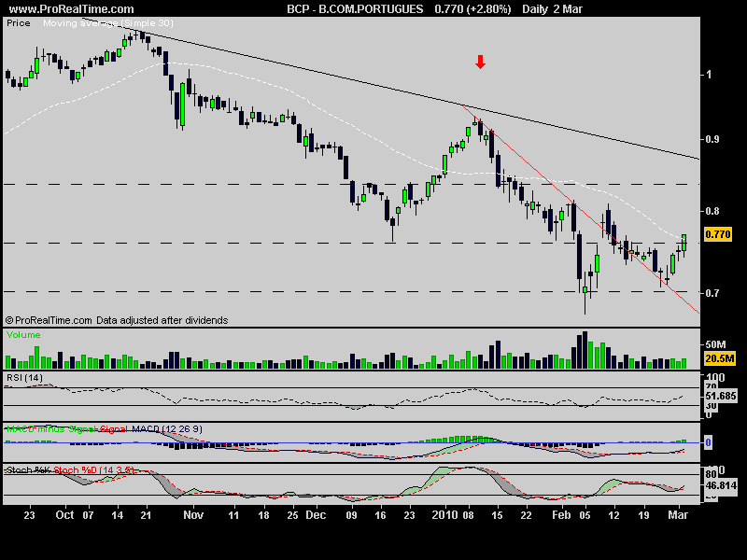
Task: Click the 22 date axis label
Action: [x=526, y=515]
